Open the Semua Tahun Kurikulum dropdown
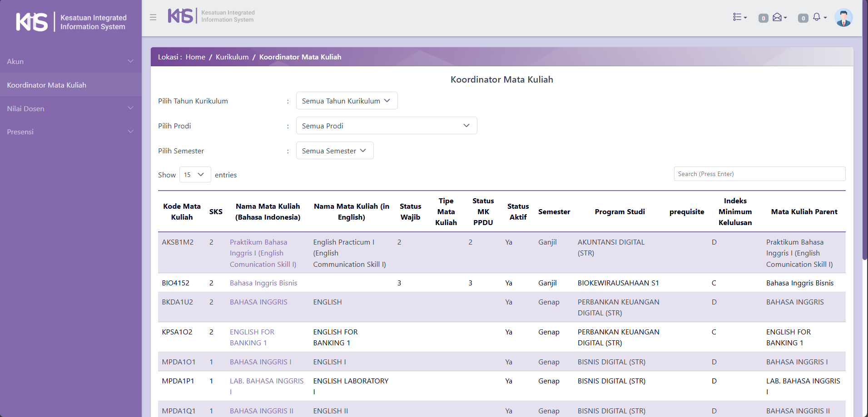 pyautogui.click(x=347, y=101)
